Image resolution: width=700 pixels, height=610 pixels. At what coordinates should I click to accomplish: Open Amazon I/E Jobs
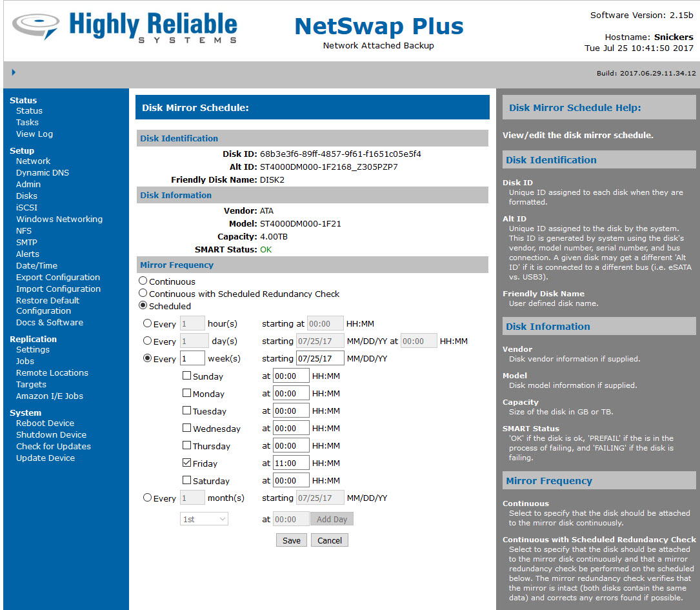pos(50,396)
